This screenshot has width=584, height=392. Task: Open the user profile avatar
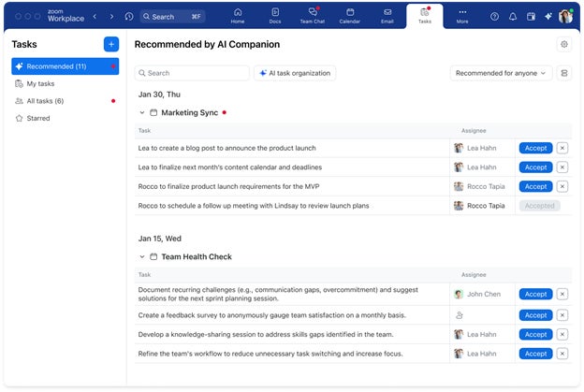[x=565, y=17]
